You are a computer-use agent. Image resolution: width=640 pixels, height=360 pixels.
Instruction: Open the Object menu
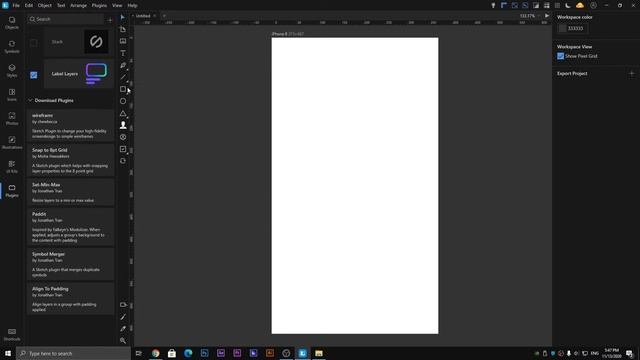tap(44, 5)
